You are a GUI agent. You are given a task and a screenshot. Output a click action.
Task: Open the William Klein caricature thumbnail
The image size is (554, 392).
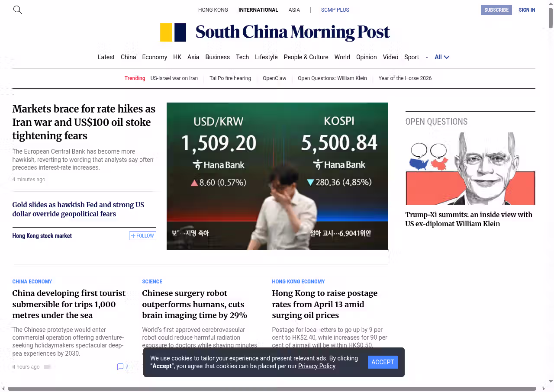point(470,169)
